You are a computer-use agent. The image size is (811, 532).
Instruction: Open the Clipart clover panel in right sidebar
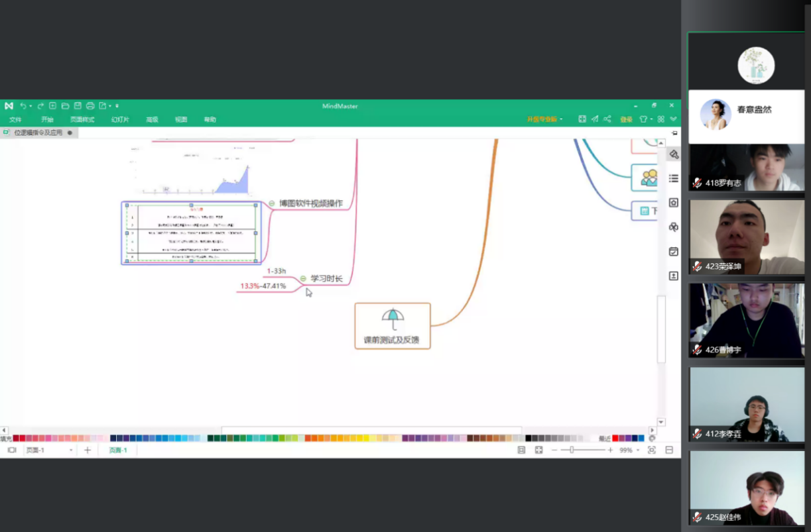[674, 227]
